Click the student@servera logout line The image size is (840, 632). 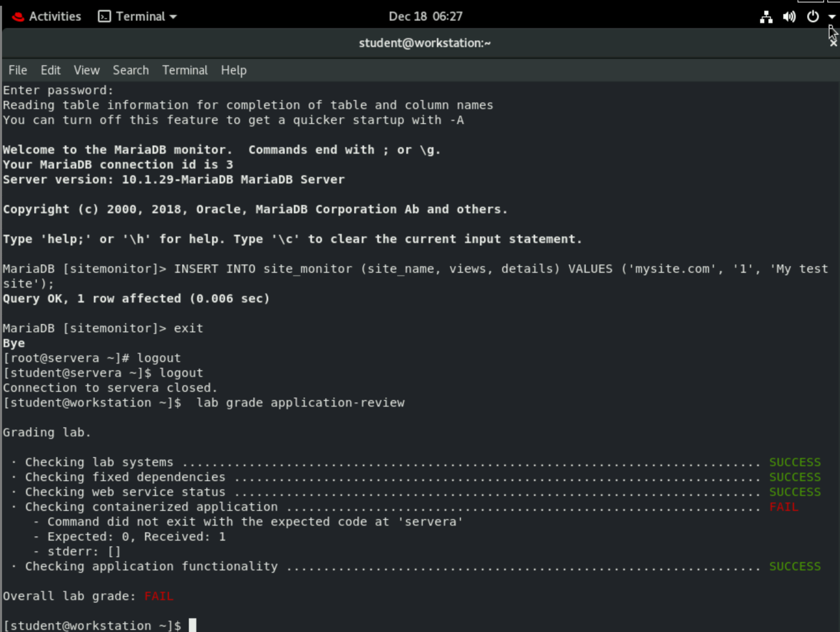103,373
